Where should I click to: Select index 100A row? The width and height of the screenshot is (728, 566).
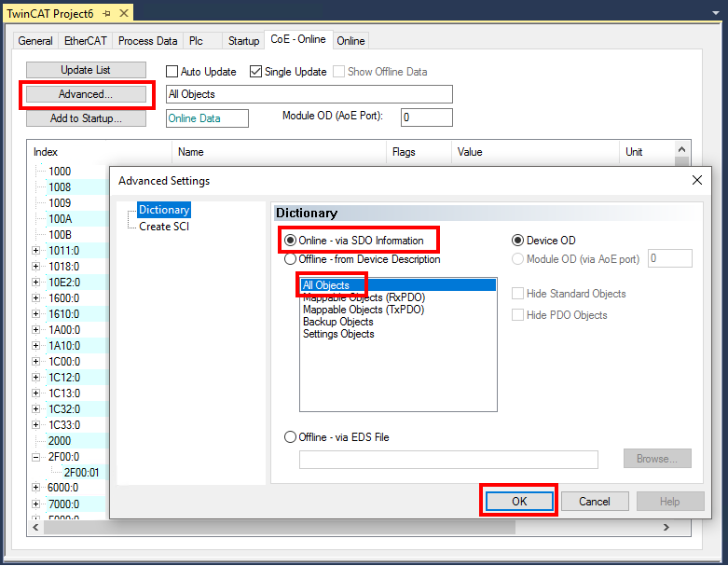tap(61, 219)
